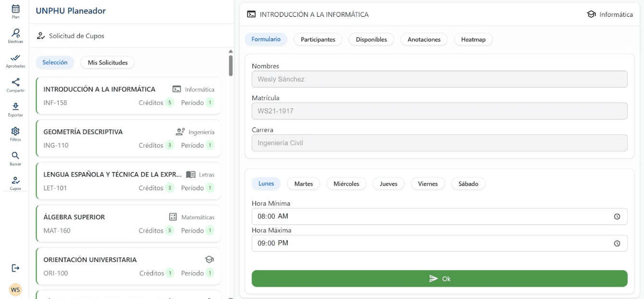Screen dimensions: 644x299
Task: Click the Nombres field Wesly Sánchez
Action: click(440, 79)
